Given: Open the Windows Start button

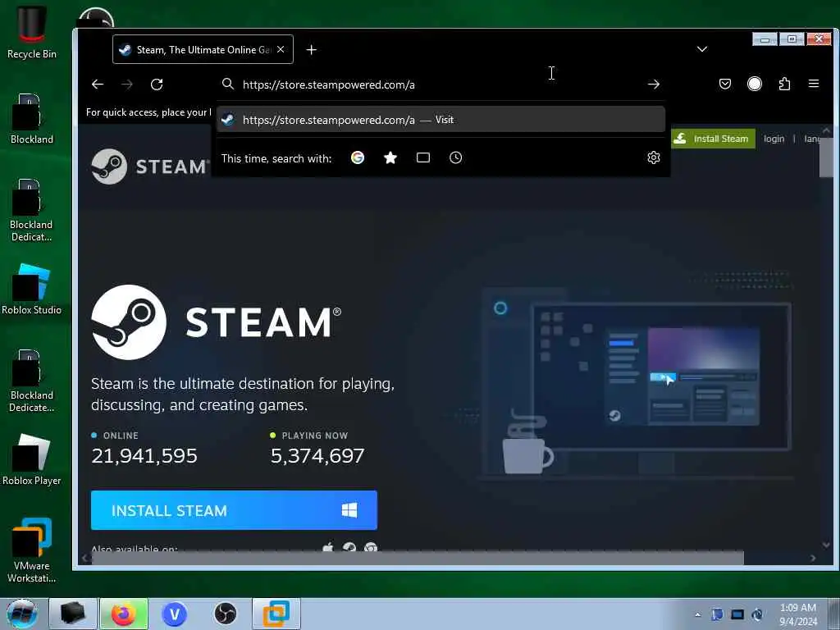Looking at the screenshot, I should point(22,614).
